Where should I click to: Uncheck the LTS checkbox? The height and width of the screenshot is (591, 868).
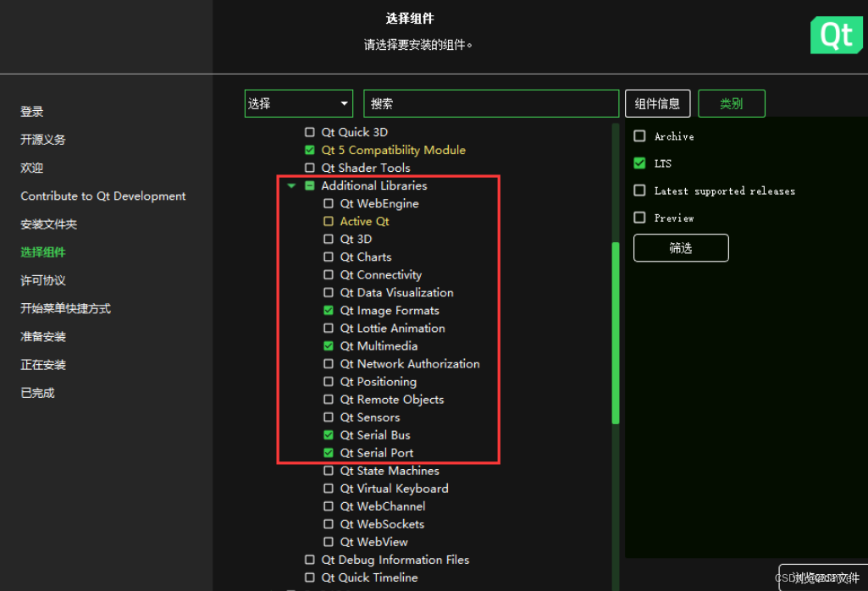[639, 163]
